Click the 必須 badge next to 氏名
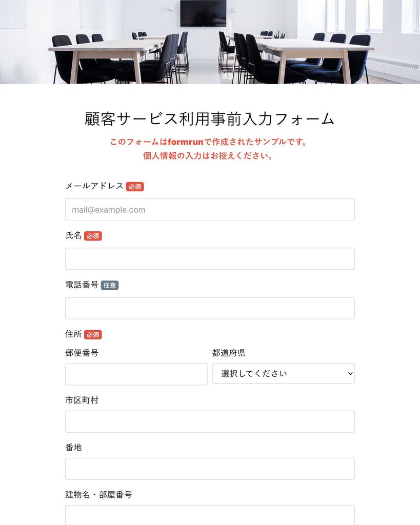Screen dimensions: 420x525 93,236
